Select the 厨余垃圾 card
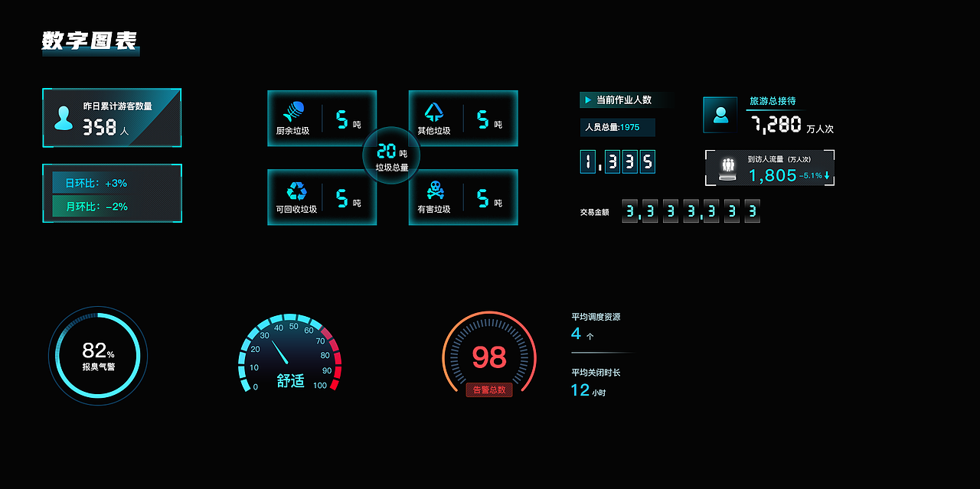Screen dimensions: 980x489 tap(322, 118)
